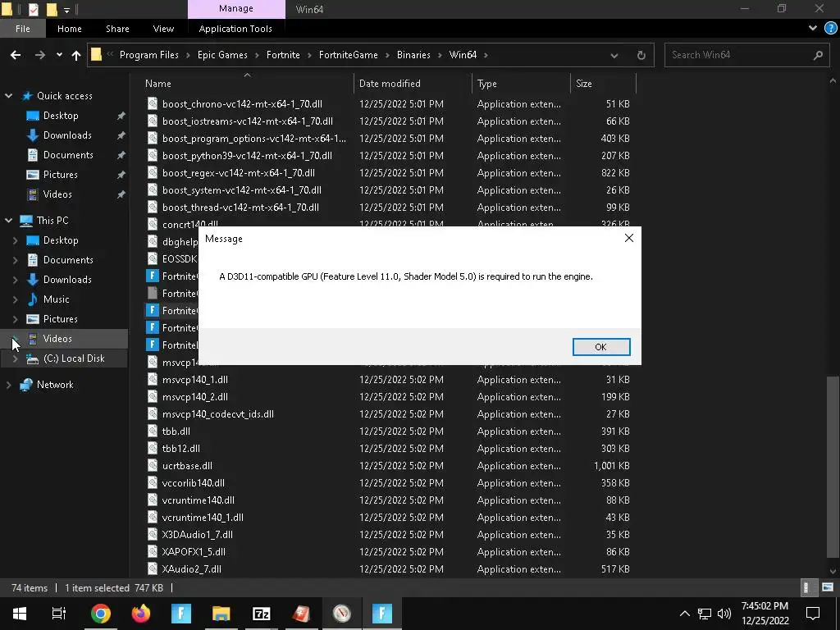This screenshot has height=630, width=840.
Task: Collapse the This PC tree node
Action: click(8, 220)
